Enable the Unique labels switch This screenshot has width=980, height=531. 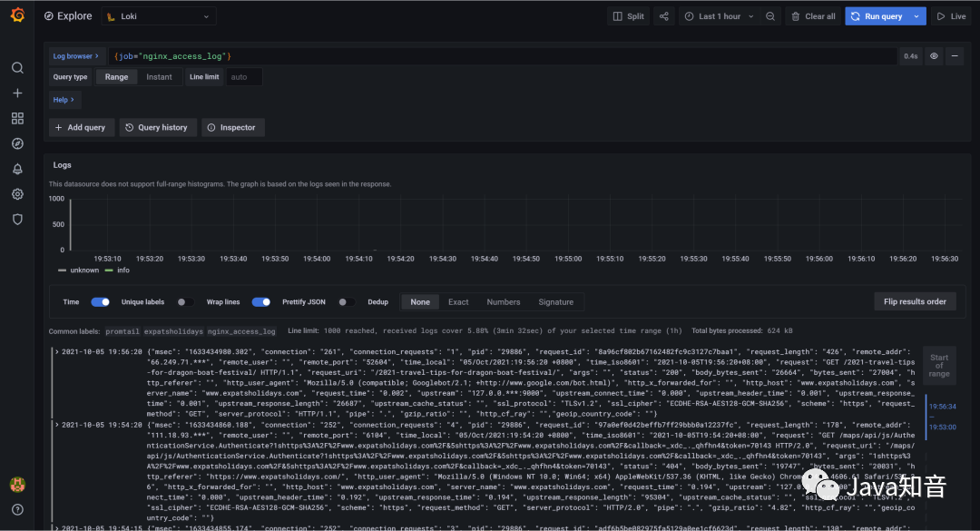185,302
